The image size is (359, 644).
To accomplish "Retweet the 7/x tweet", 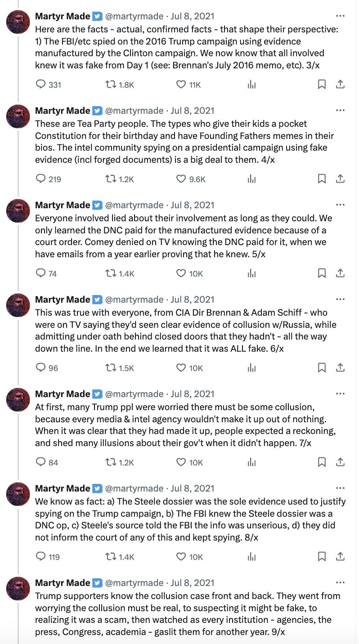I will 110,462.
